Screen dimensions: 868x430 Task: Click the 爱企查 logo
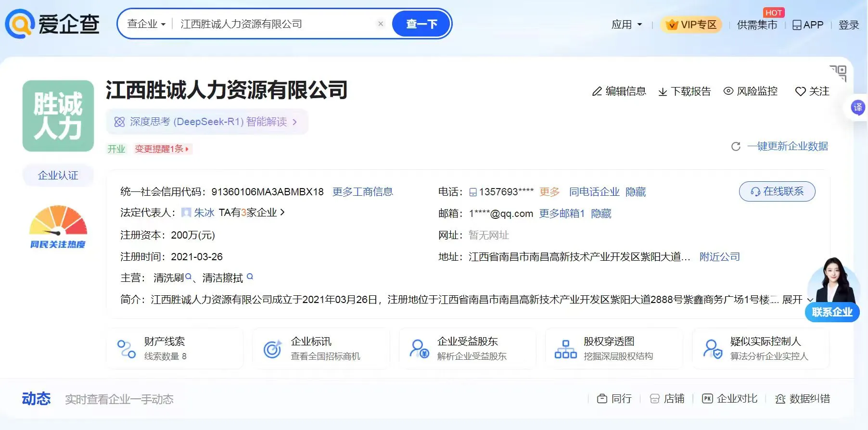pyautogui.click(x=52, y=24)
